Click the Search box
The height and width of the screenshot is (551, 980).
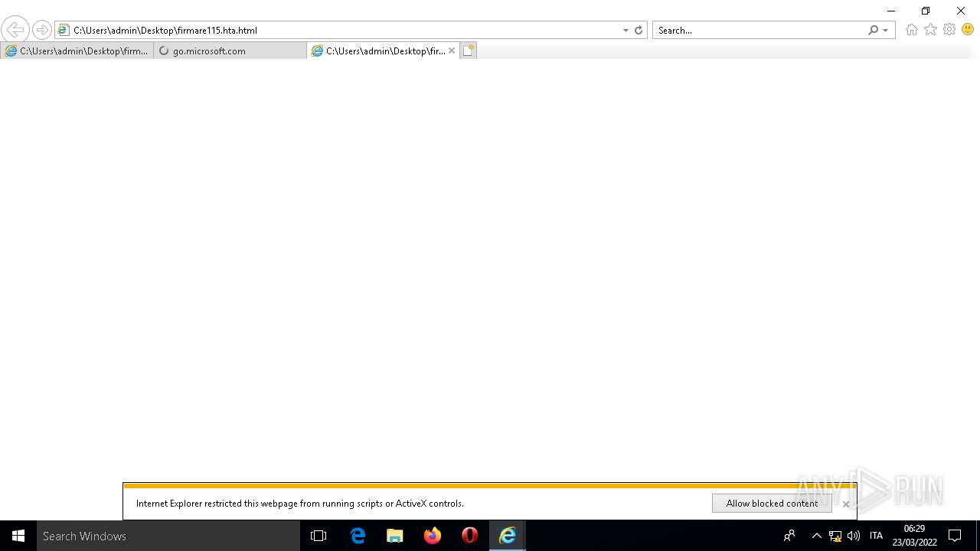pos(761,30)
